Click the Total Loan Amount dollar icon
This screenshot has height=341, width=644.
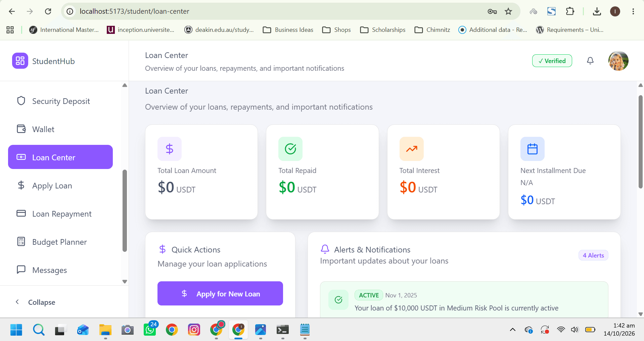pyautogui.click(x=170, y=149)
